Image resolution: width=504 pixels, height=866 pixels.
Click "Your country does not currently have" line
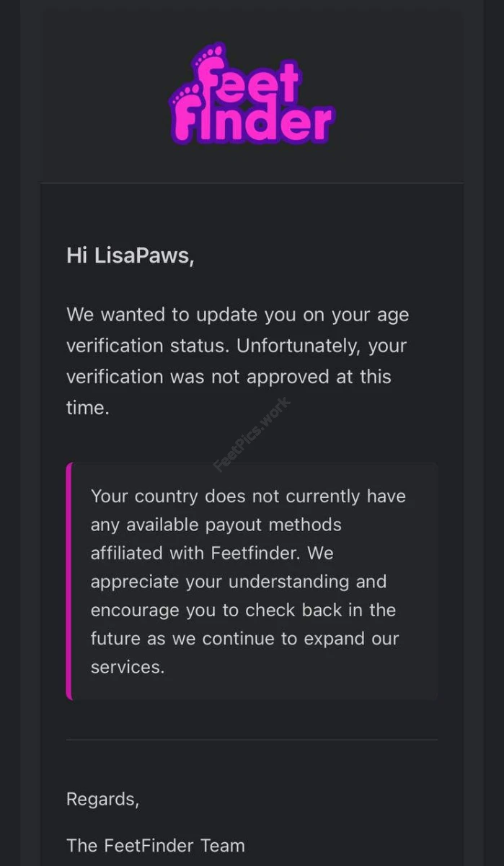pos(247,497)
